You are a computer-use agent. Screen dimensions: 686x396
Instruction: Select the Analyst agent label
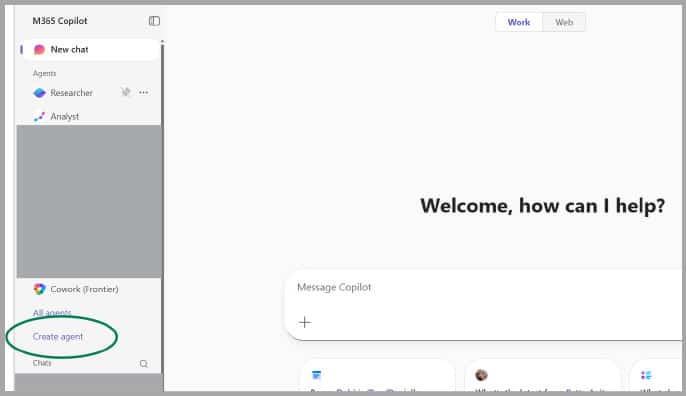(x=65, y=116)
